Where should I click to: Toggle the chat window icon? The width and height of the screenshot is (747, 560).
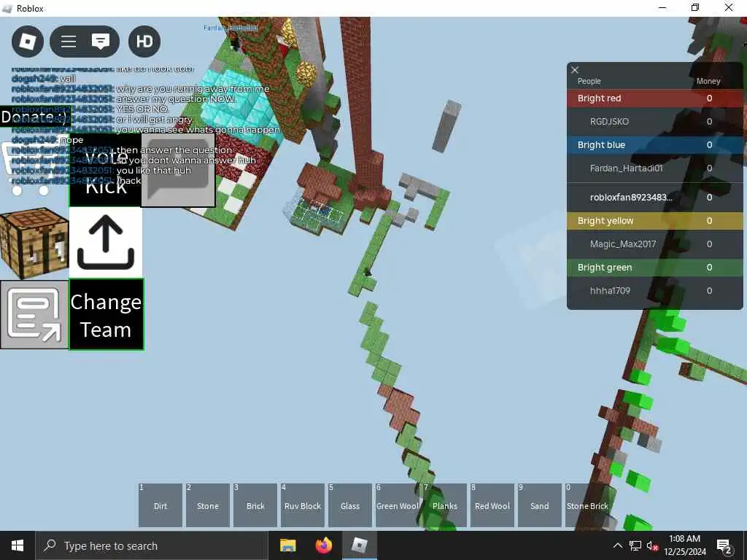pos(101,42)
